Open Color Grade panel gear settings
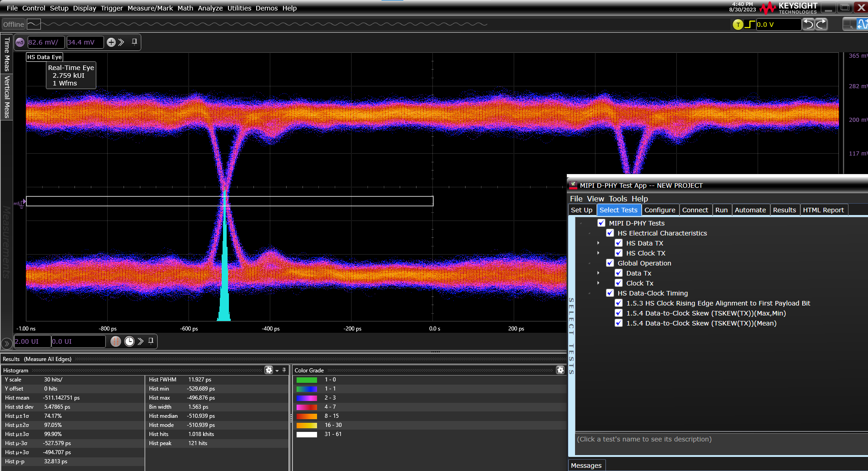The height and width of the screenshot is (471, 868). pyautogui.click(x=560, y=370)
